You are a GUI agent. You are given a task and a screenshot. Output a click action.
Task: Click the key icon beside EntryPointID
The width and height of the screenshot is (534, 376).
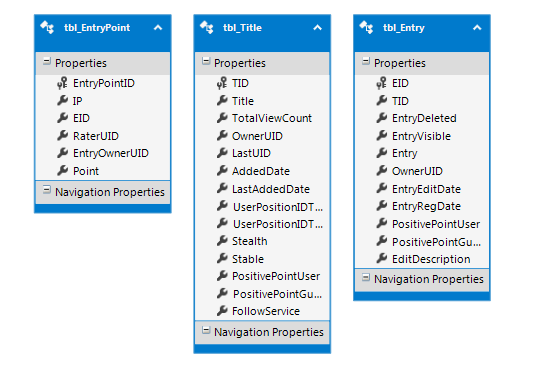[62, 83]
